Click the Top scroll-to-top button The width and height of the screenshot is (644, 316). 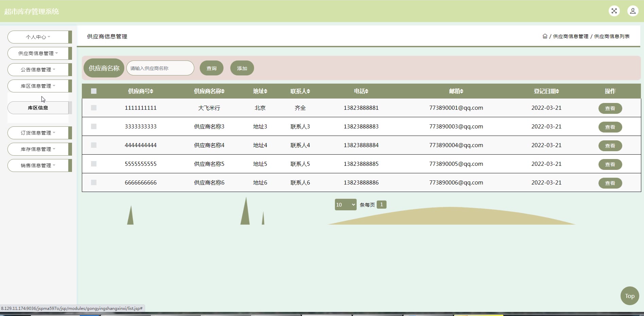(x=629, y=296)
